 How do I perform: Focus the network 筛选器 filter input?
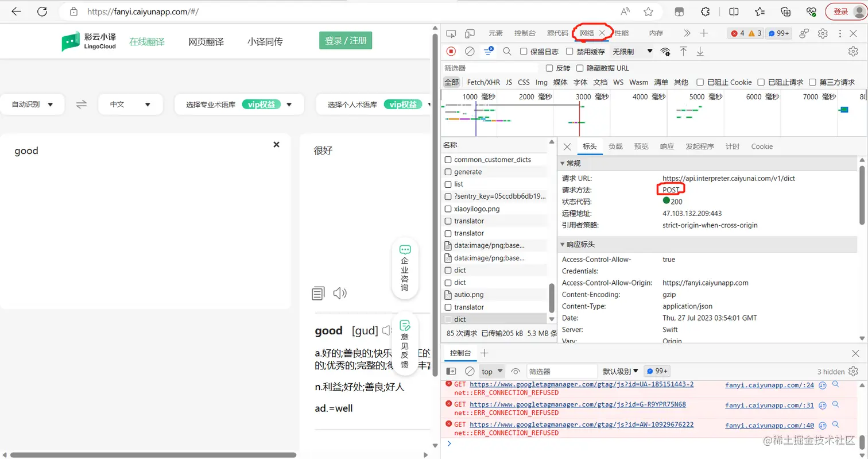[491, 68]
